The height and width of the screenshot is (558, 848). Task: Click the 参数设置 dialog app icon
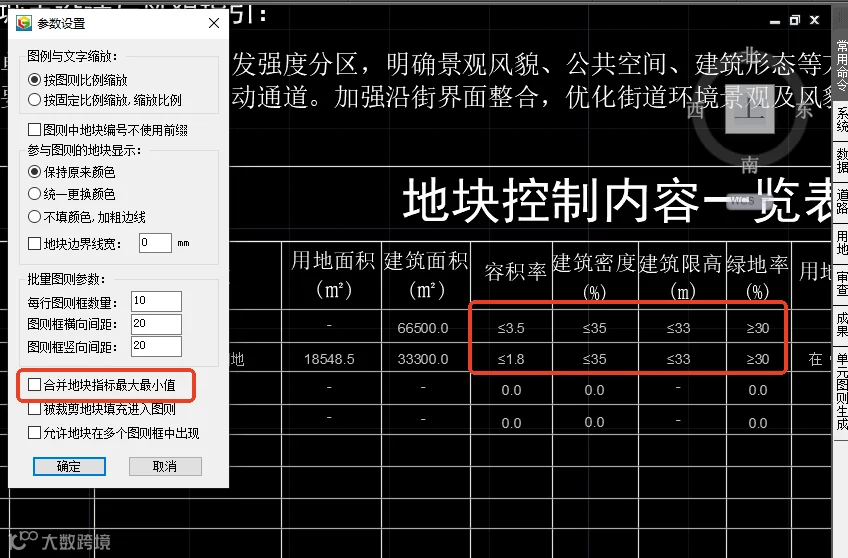click(24, 23)
